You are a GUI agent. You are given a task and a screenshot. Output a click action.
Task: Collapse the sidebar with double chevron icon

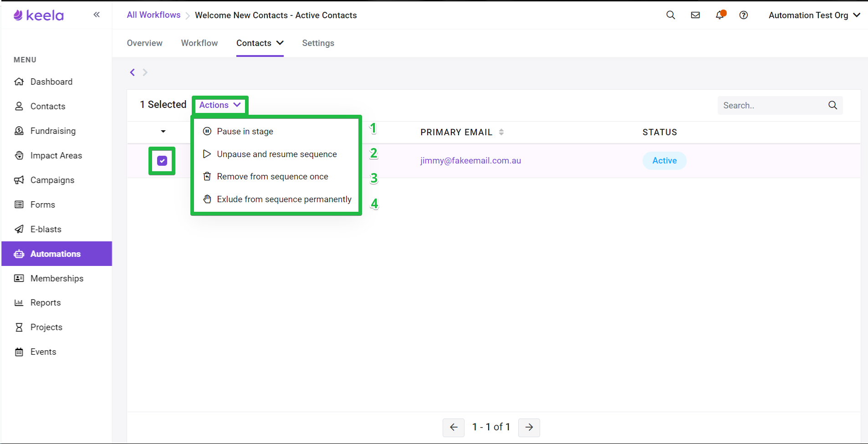(x=97, y=15)
